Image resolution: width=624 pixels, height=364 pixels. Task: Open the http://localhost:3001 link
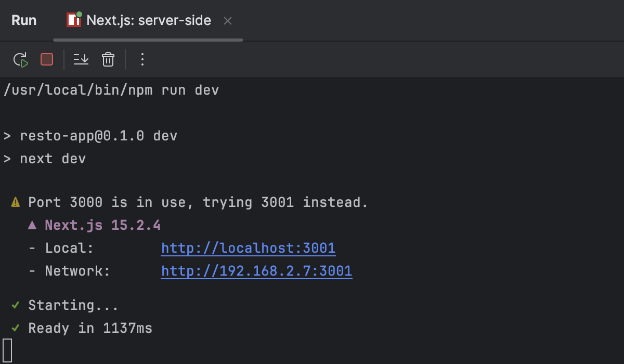tap(248, 248)
